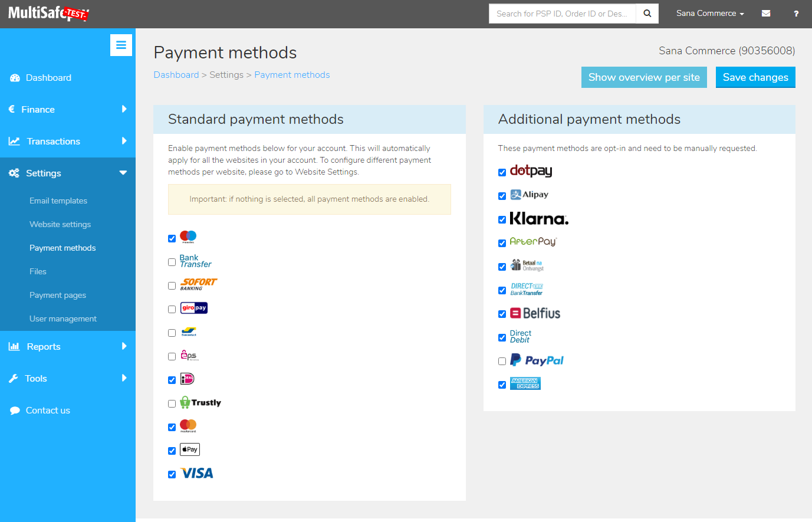
Task: Click the Save changes button
Action: 755,77
